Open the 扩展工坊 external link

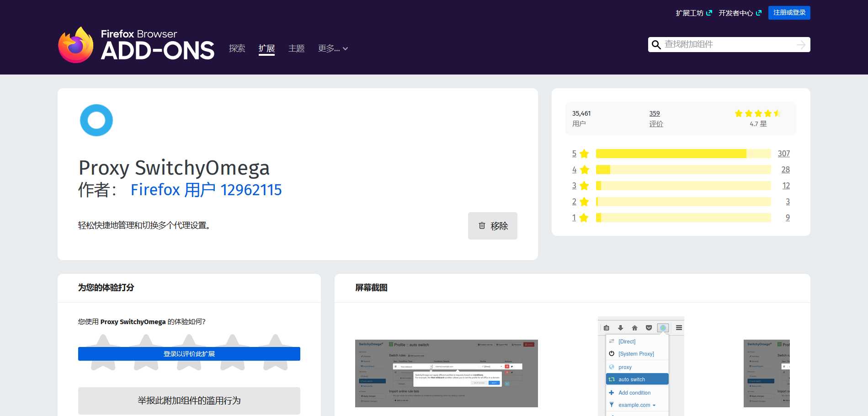pos(694,13)
